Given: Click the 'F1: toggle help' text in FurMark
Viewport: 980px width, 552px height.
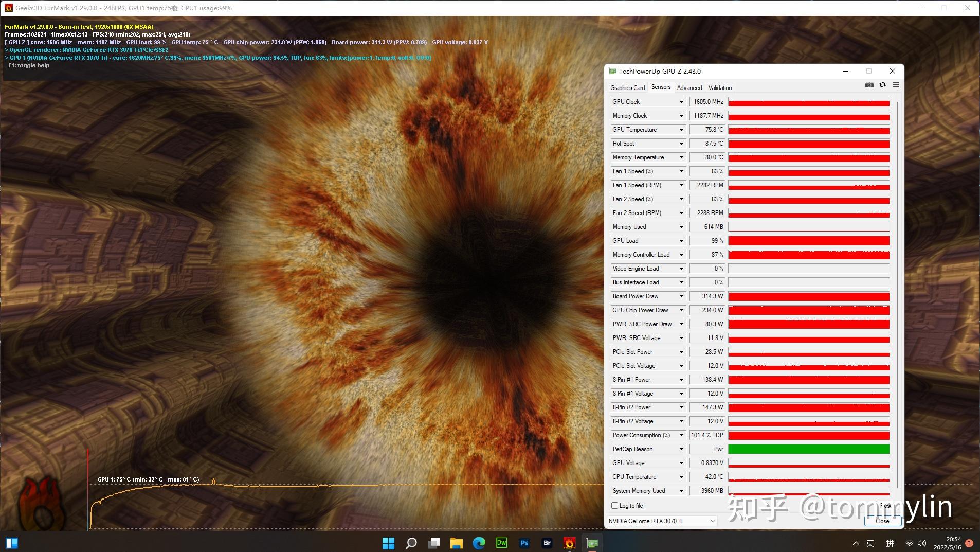Looking at the screenshot, I should [29, 65].
